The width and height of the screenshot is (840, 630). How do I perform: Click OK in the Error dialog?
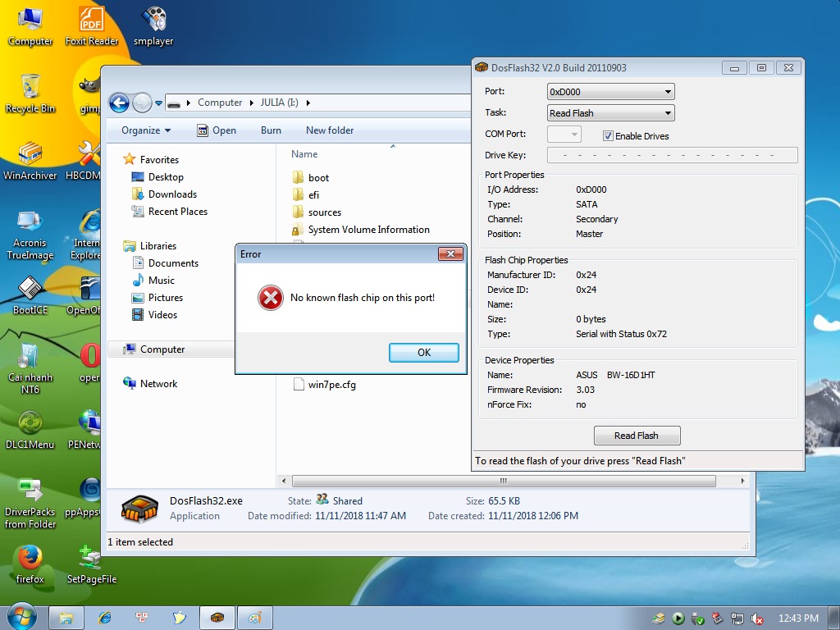(x=424, y=353)
